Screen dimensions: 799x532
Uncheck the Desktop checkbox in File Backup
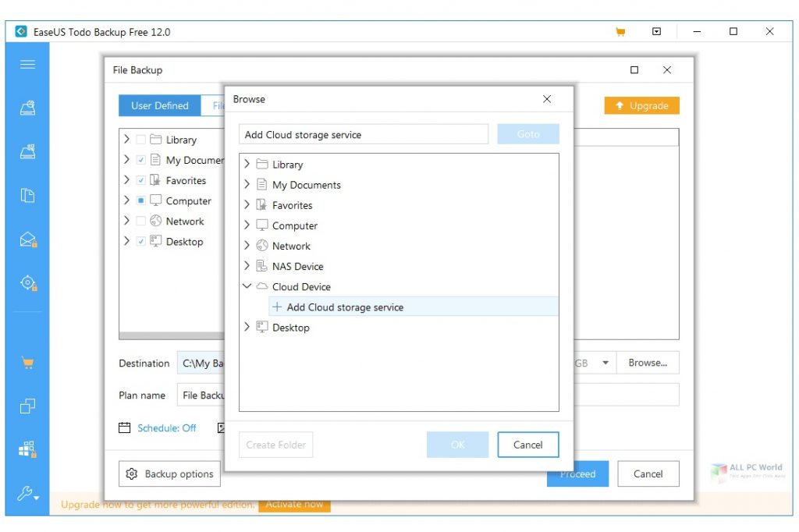coord(141,242)
